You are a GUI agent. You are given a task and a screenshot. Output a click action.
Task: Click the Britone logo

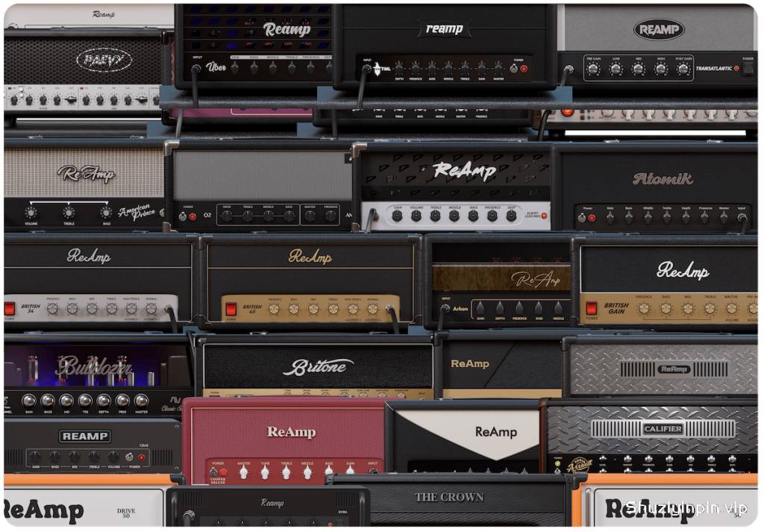pyautogui.click(x=318, y=367)
